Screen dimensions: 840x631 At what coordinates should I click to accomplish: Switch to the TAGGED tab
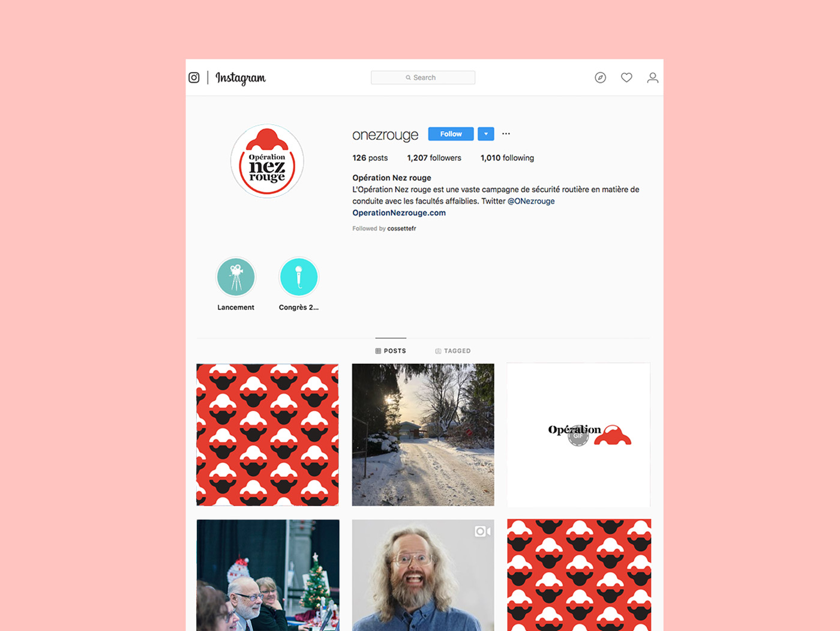pyautogui.click(x=453, y=351)
